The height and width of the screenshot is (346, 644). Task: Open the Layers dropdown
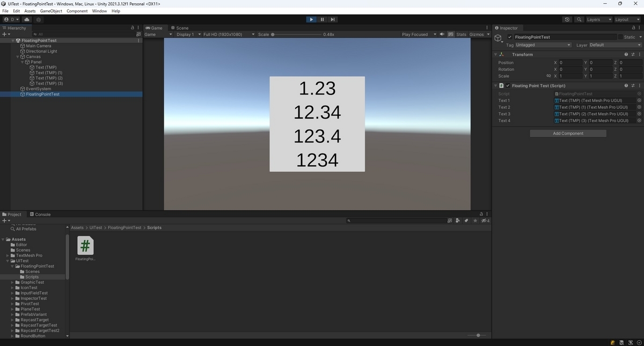pyautogui.click(x=598, y=19)
